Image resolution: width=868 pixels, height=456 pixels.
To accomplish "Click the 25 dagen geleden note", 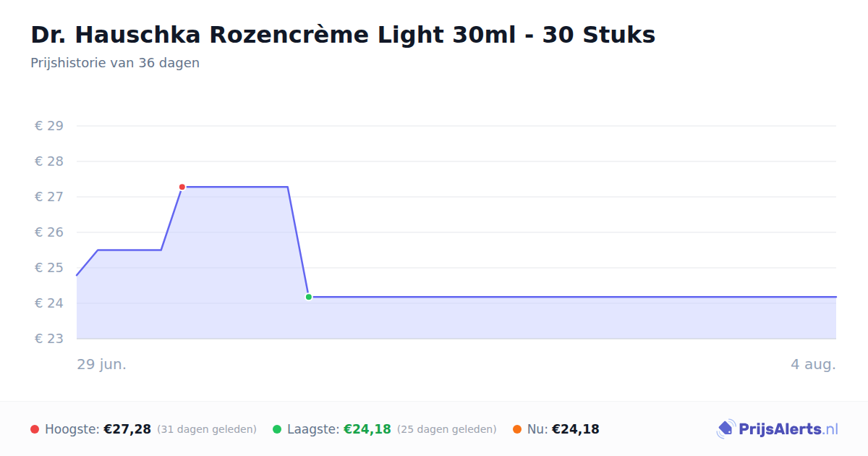I will 447,429.
